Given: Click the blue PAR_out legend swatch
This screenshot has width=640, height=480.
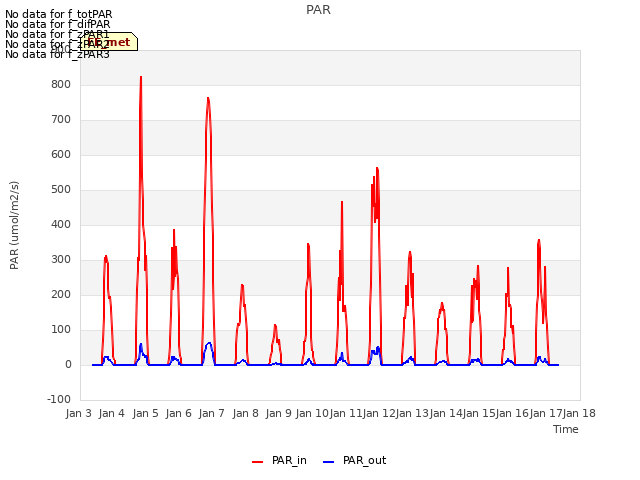Looking at the screenshot, I should pyautogui.click(x=328, y=462).
